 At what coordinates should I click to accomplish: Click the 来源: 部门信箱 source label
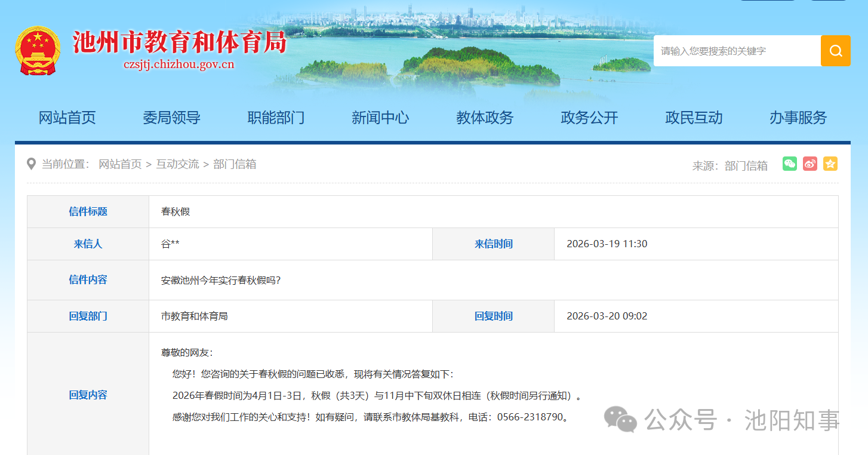click(x=730, y=165)
